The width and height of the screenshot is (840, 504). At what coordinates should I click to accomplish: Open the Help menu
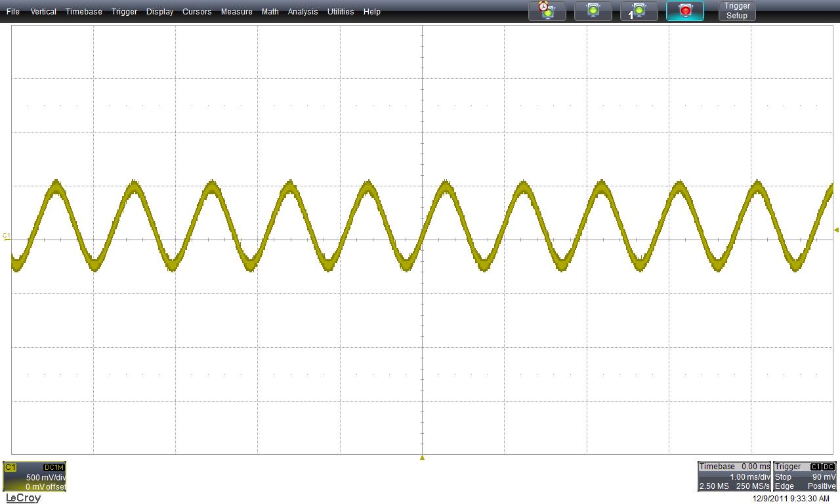tap(371, 12)
